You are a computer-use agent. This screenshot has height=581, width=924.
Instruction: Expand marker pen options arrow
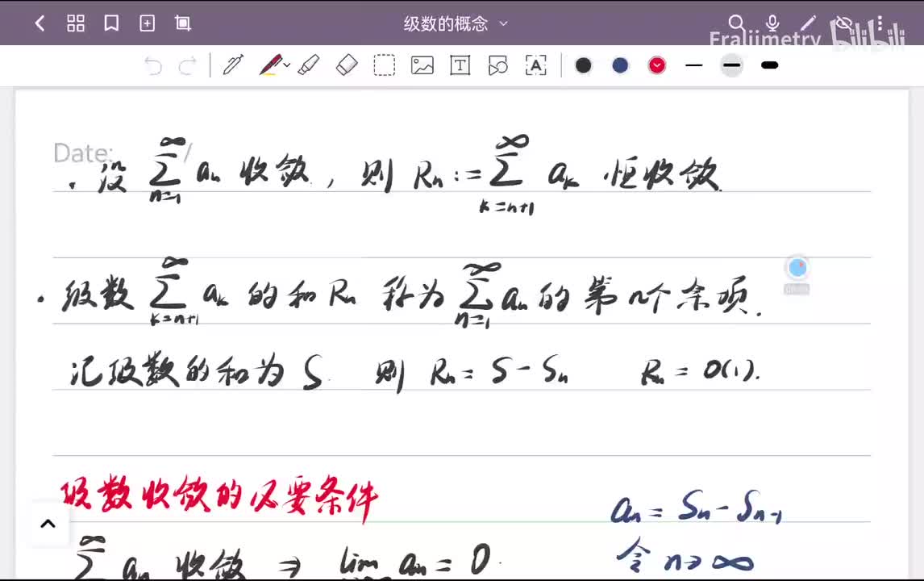click(x=287, y=65)
